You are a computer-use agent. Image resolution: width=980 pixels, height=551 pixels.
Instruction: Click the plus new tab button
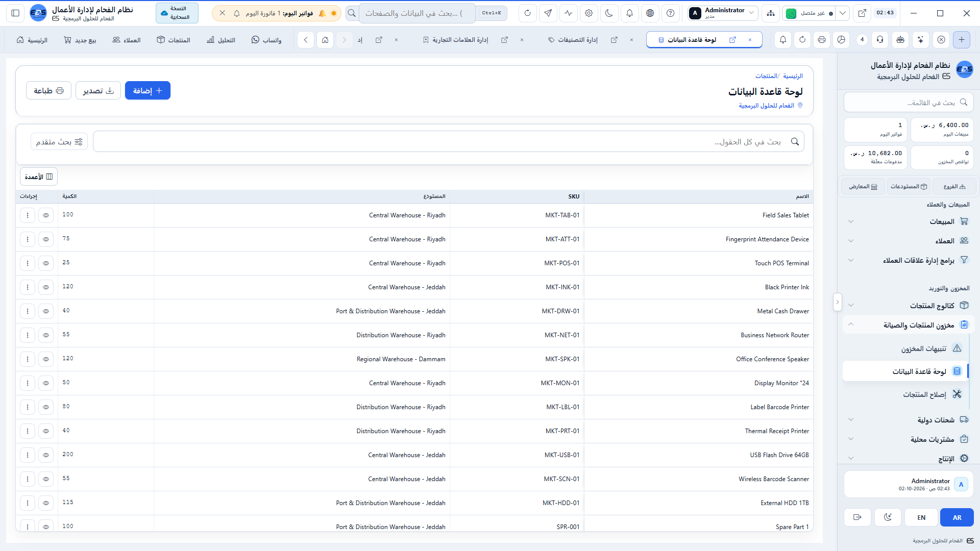point(961,40)
